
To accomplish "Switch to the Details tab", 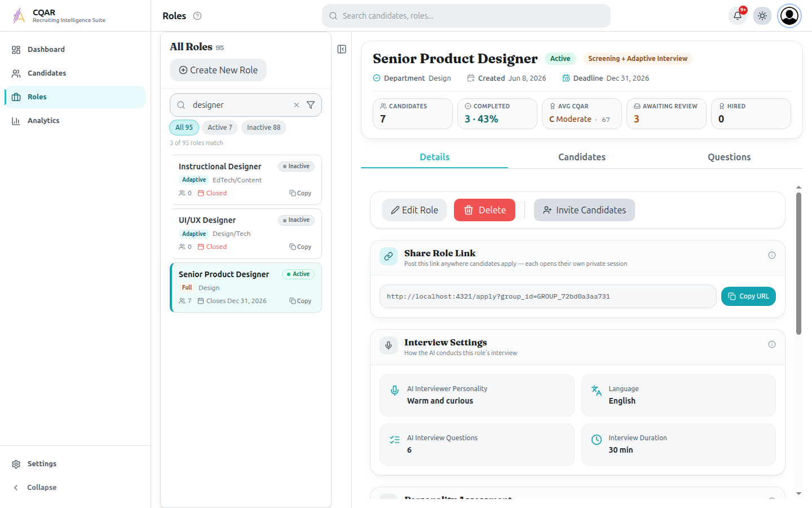I will point(435,157).
